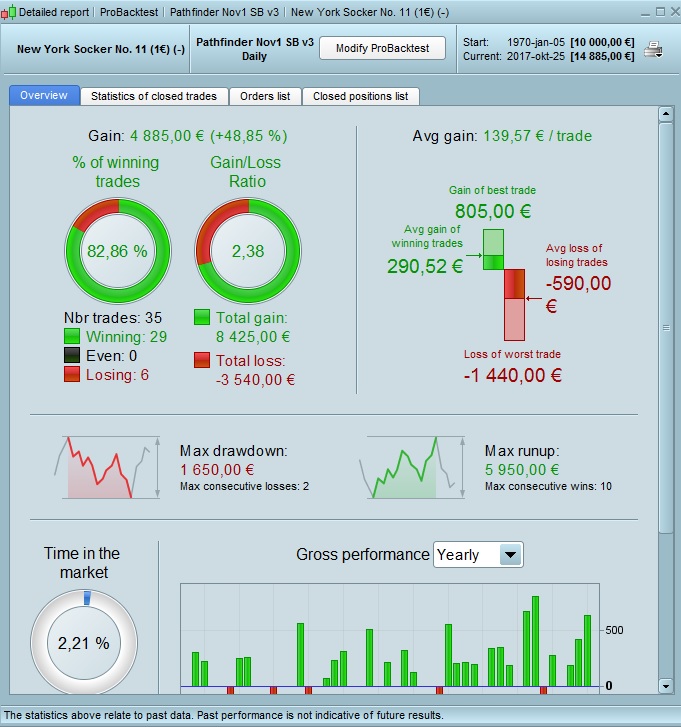The height and width of the screenshot is (727, 681).
Task: Click the '-1 440,00 €' worst trade value
Action: [513, 375]
